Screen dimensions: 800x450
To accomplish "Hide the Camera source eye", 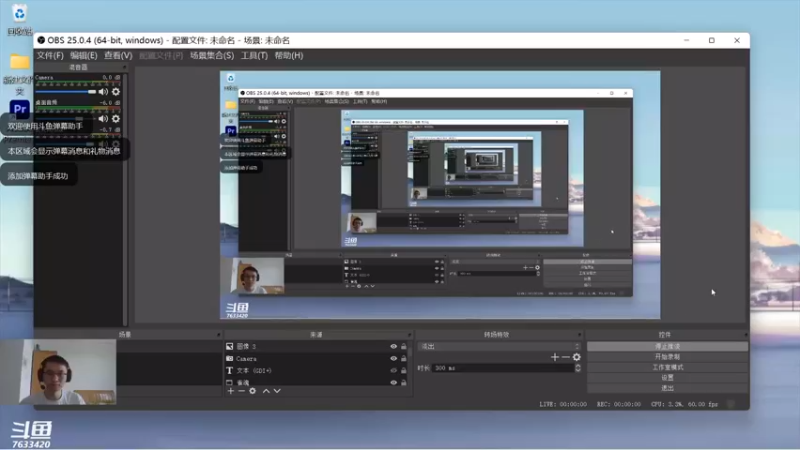I will pos(393,359).
